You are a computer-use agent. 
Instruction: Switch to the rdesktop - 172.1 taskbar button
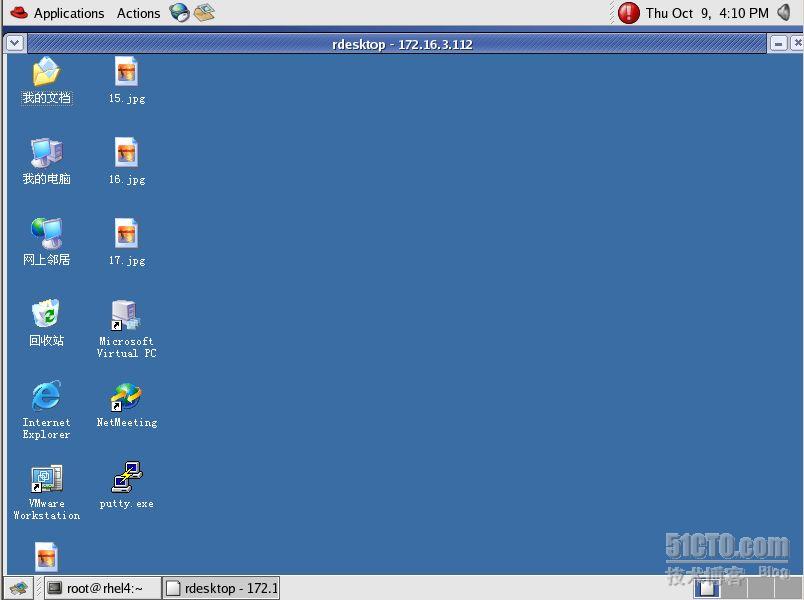coord(222,588)
